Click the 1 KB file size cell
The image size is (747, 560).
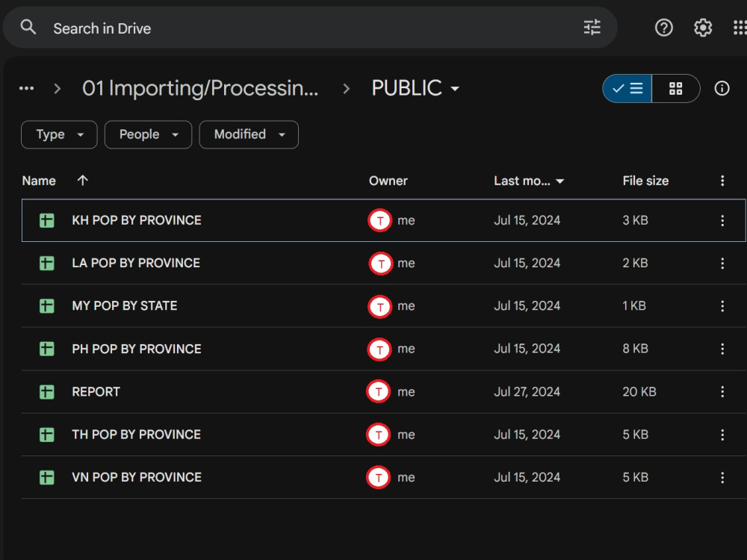pos(634,306)
